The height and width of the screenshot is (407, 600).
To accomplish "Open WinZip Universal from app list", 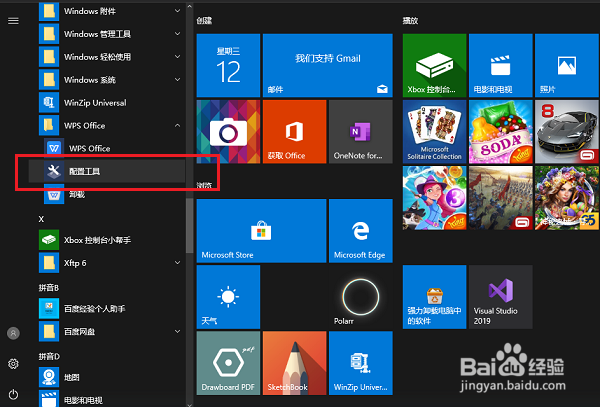I will [112, 103].
